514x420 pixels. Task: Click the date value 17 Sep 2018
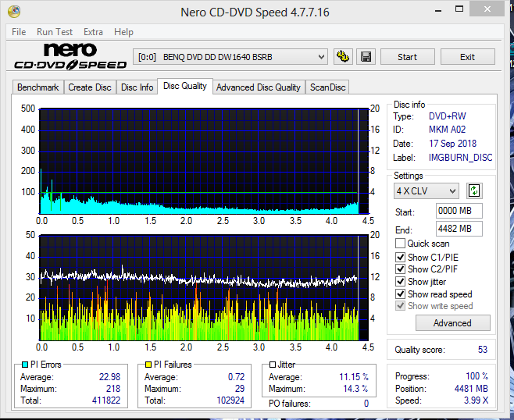click(453, 144)
